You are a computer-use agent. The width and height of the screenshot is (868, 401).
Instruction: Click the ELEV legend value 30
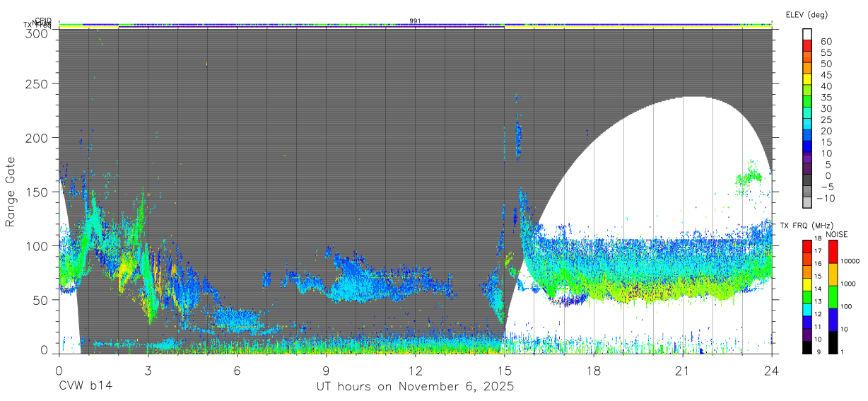pyautogui.click(x=826, y=108)
